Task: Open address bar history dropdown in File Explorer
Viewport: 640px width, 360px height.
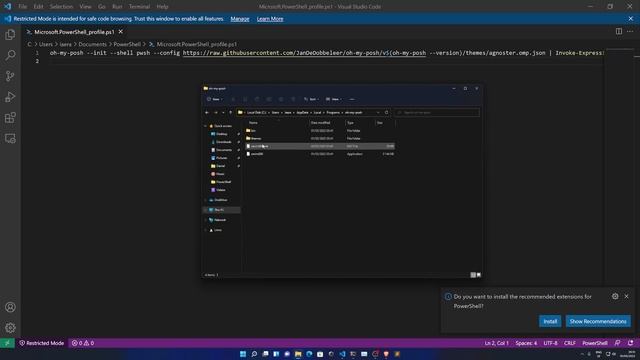Action: pos(378,112)
